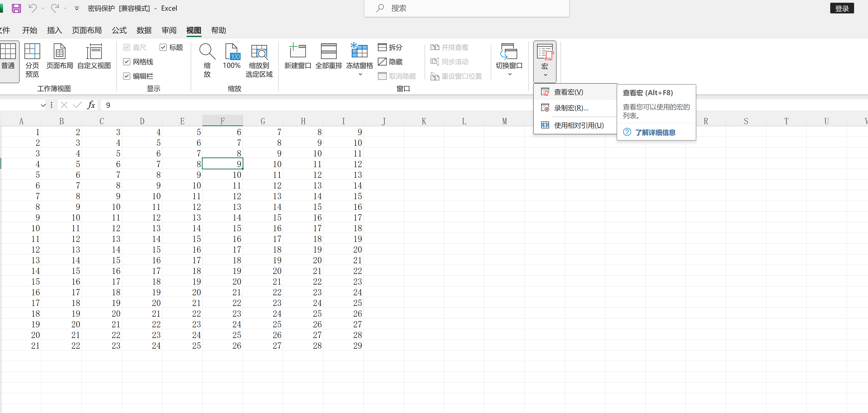Screen dimensions: 868x413
Task: Click the Redo arrow icon
Action: point(55,8)
